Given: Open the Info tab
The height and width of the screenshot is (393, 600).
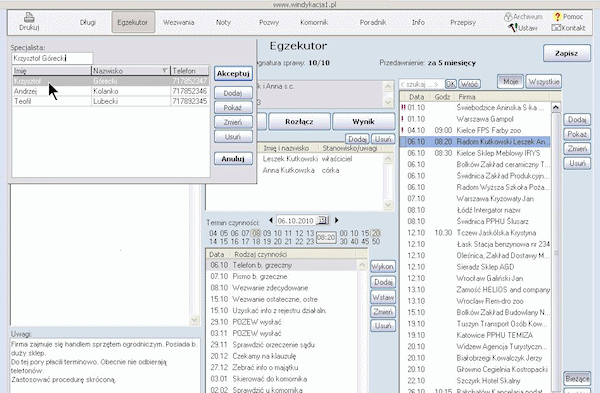Looking at the screenshot, I should click(x=418, y=22).
